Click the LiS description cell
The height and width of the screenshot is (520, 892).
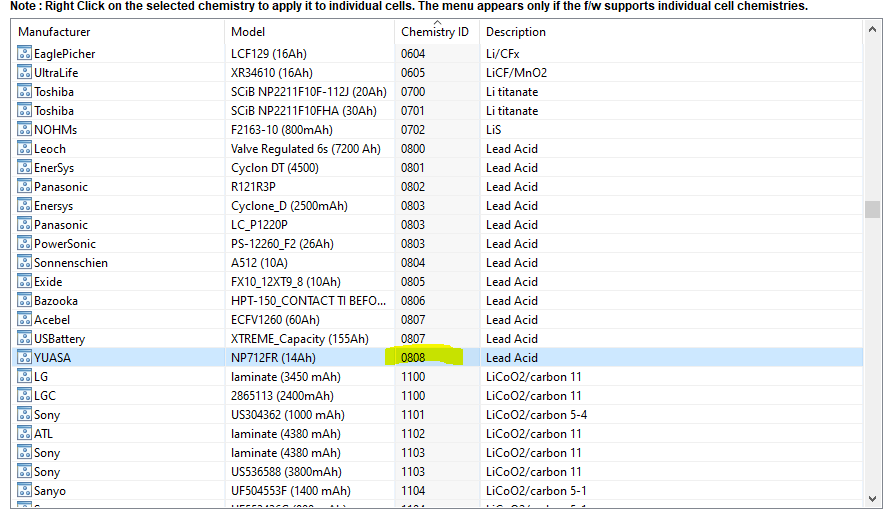pos(494,130)
